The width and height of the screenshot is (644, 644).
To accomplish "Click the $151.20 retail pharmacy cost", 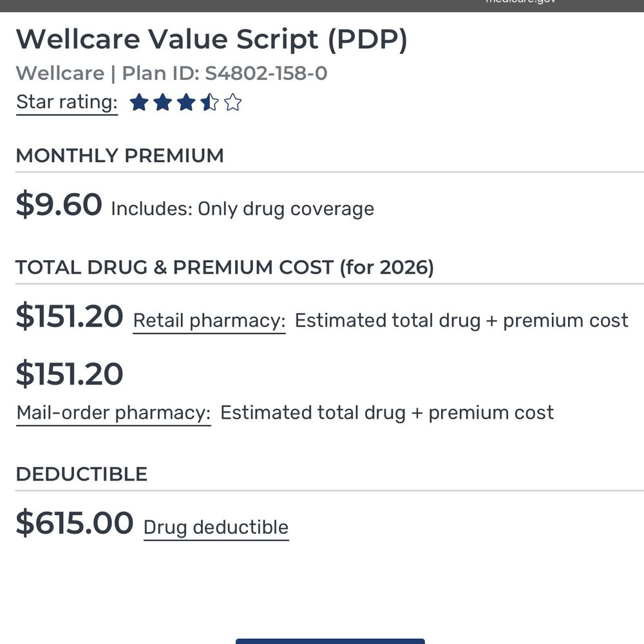I will pyautogui.click(x=70, y=316).
